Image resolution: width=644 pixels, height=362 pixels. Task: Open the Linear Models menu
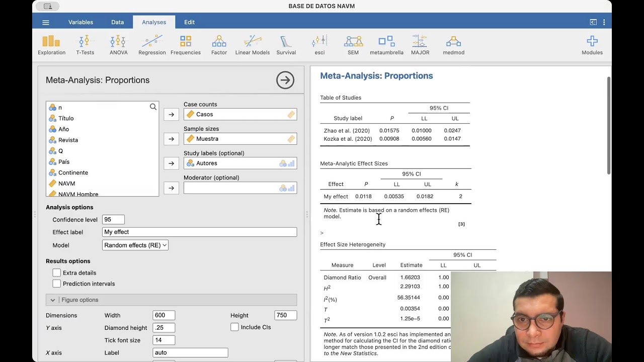click(x=253, y=45)
